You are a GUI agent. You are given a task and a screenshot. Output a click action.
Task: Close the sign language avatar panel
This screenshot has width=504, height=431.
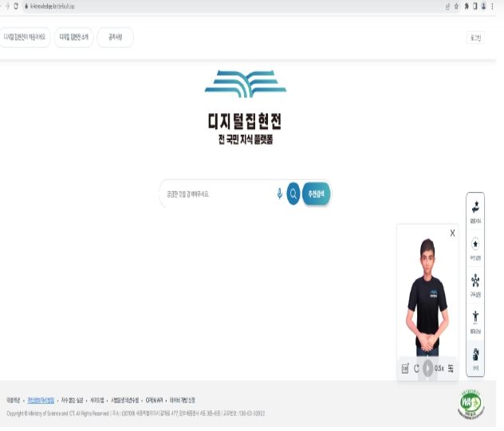pos(453,233)
